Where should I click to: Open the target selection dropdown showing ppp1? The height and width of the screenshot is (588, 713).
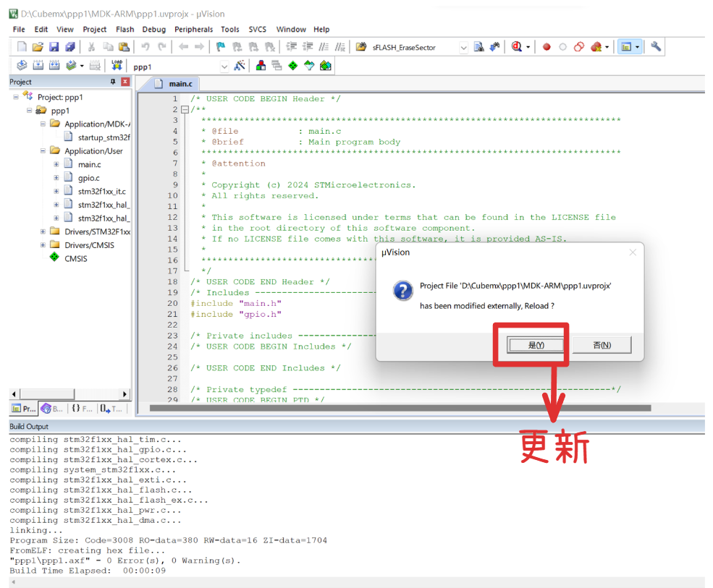coord(224,67)
